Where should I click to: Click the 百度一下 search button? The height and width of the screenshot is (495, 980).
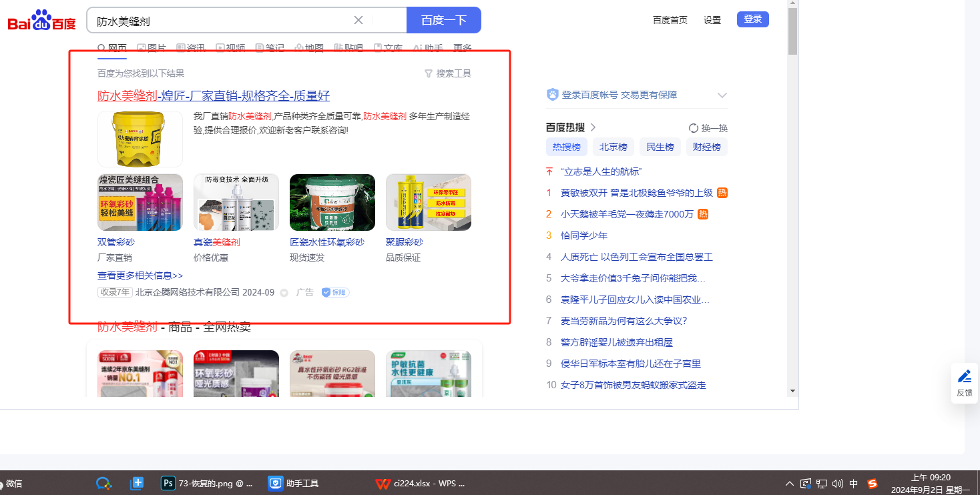[444, 20]
